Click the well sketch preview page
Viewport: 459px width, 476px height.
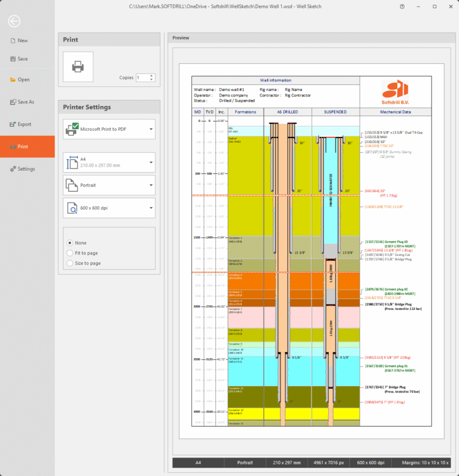pyautogui.click(x=312, y=250)
